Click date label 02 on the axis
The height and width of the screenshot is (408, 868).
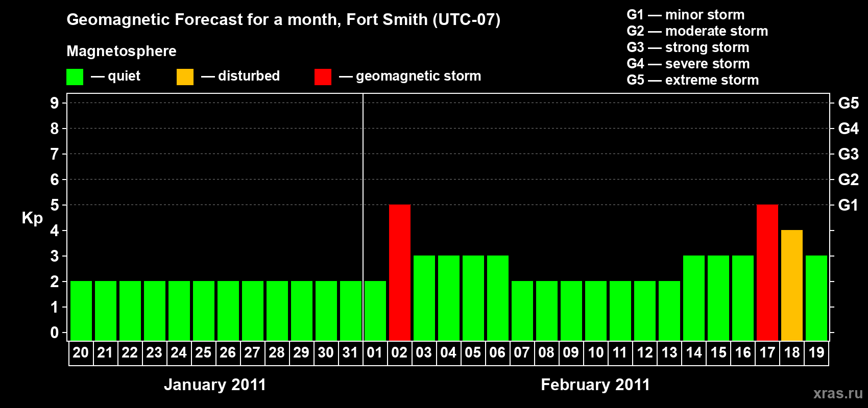coord(399,352)
